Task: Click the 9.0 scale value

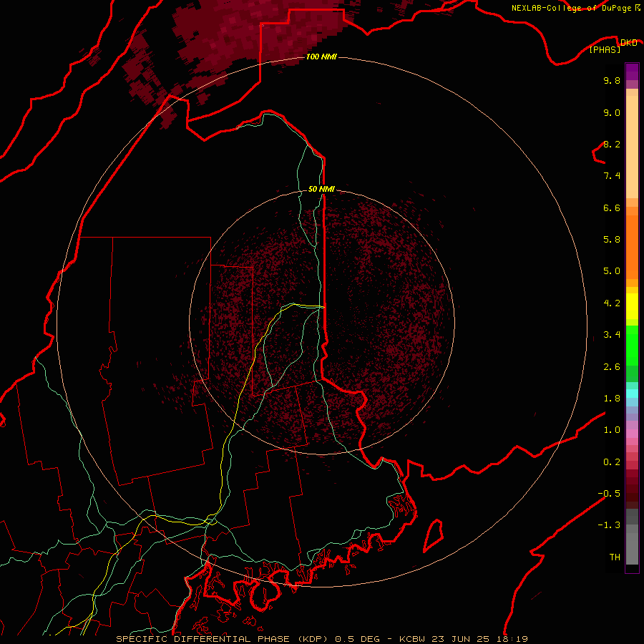Action: 612,112
